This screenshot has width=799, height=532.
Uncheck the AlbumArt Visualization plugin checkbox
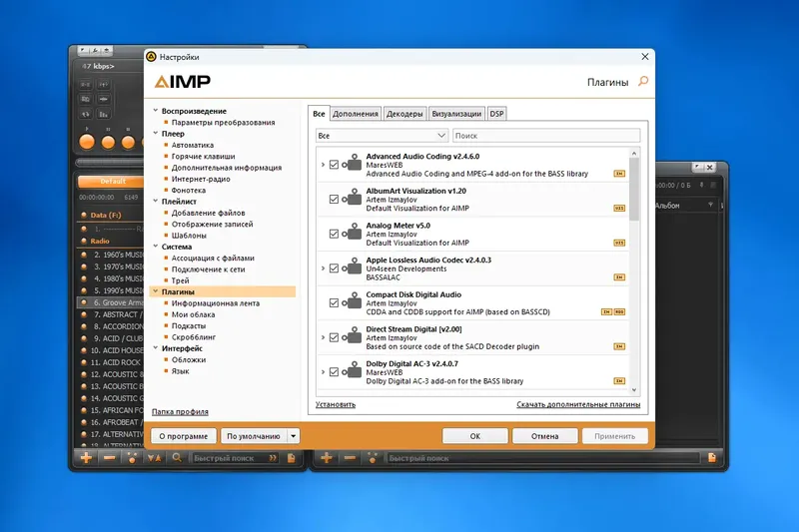point(334,199)
